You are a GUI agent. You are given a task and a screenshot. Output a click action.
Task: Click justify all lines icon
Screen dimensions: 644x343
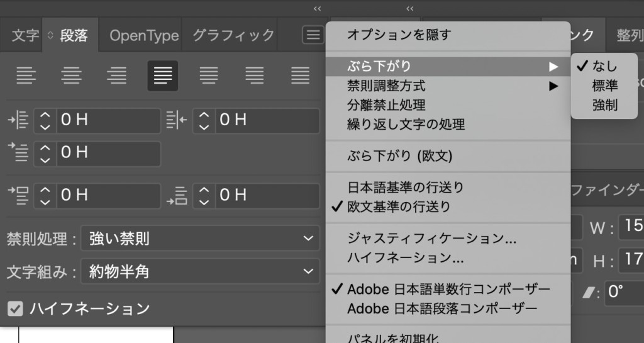(x=301, y=76)
